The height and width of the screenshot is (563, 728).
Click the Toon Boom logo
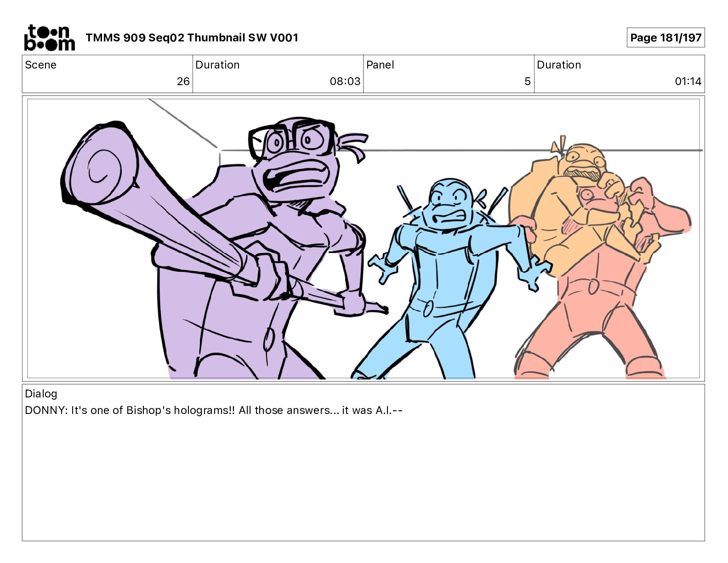(x=49, y=38)
